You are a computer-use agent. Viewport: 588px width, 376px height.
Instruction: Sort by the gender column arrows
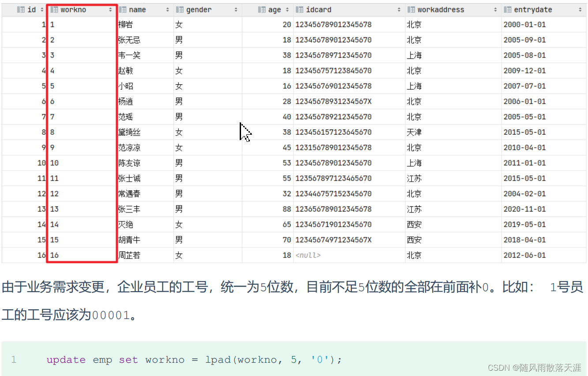(x=236, y=10)
